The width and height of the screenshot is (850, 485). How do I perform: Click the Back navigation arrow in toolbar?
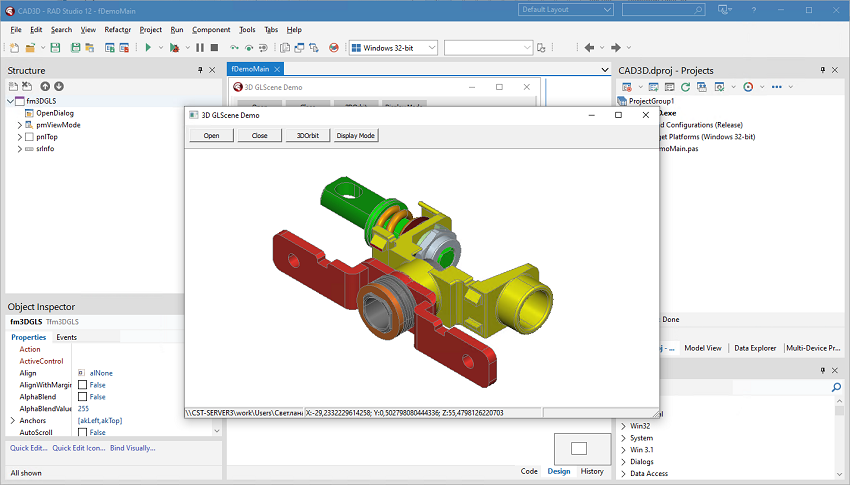click(589, 47)
